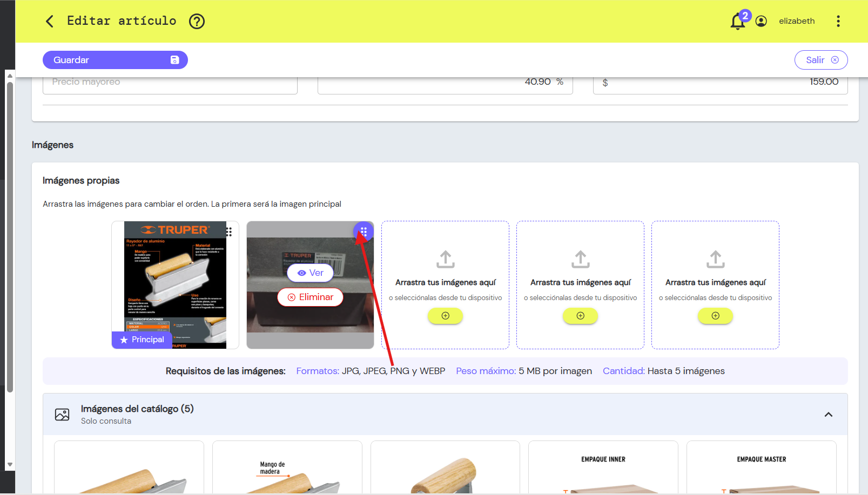
Task: Click the upload arrow icon in second empty slot
Action: coord(581,259)
